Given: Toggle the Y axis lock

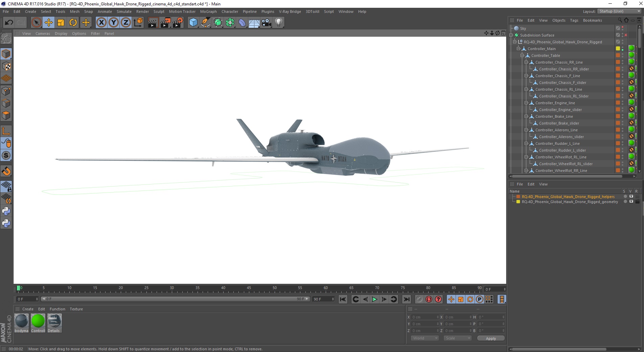Looking at the screenshot, I should [114, 23].
